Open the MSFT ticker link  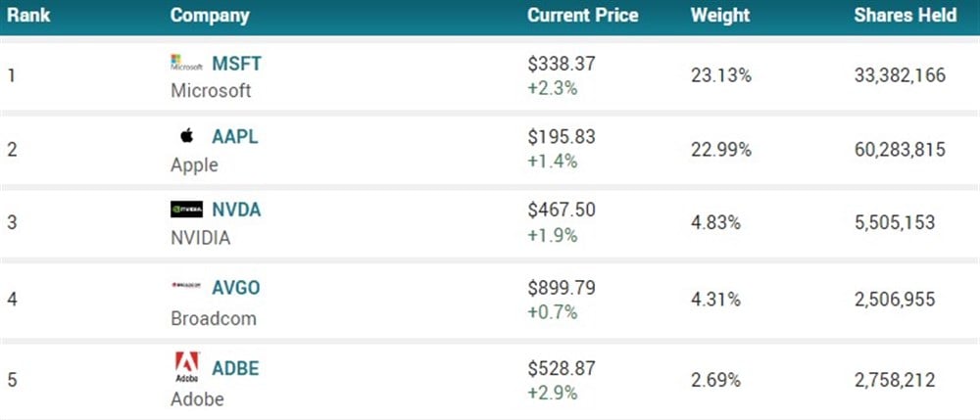(237, 64)
